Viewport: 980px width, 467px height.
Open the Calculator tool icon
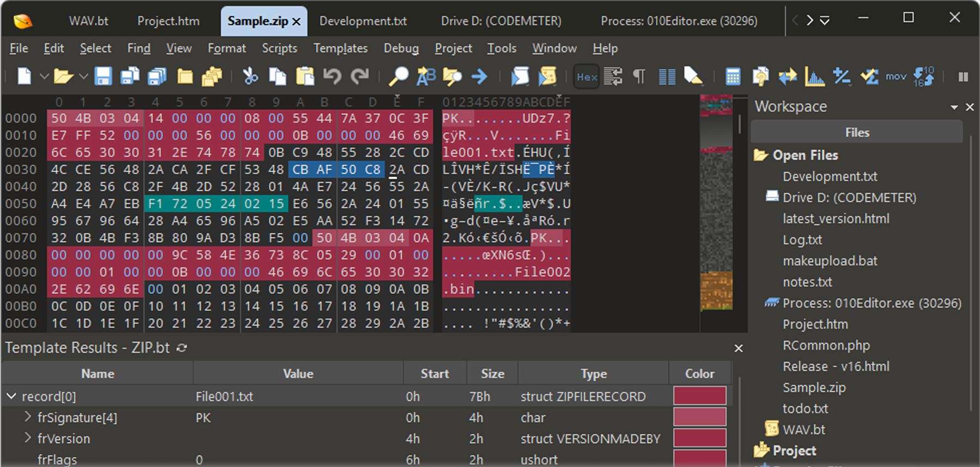733,76
